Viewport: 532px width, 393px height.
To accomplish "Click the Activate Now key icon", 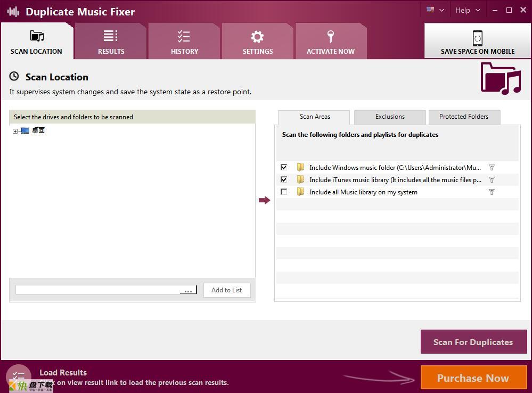I will pos(331,37).
